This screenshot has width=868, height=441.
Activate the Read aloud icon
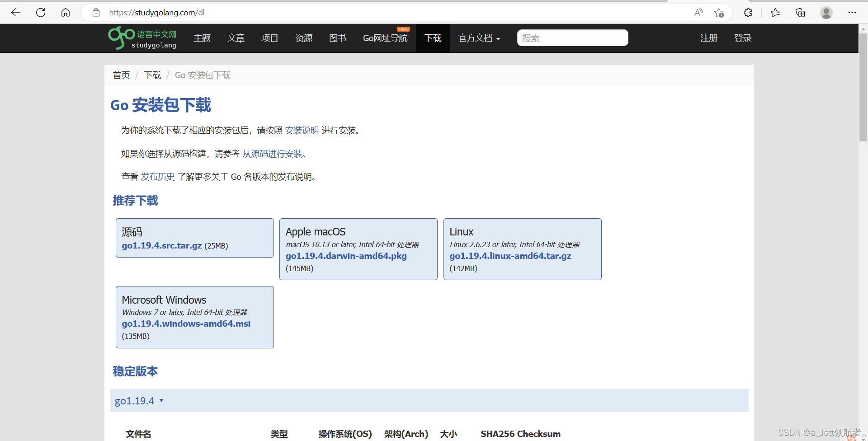point(698,13)
